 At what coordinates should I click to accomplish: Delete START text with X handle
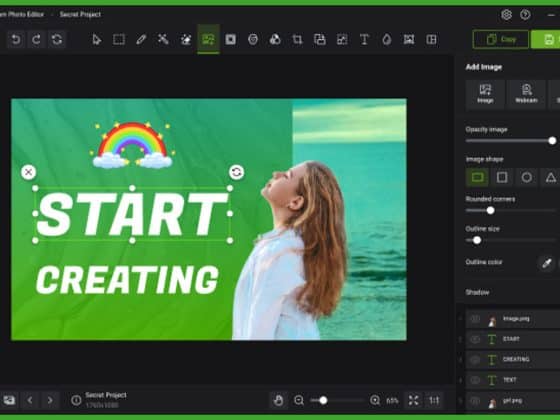(x=29, y=172)
